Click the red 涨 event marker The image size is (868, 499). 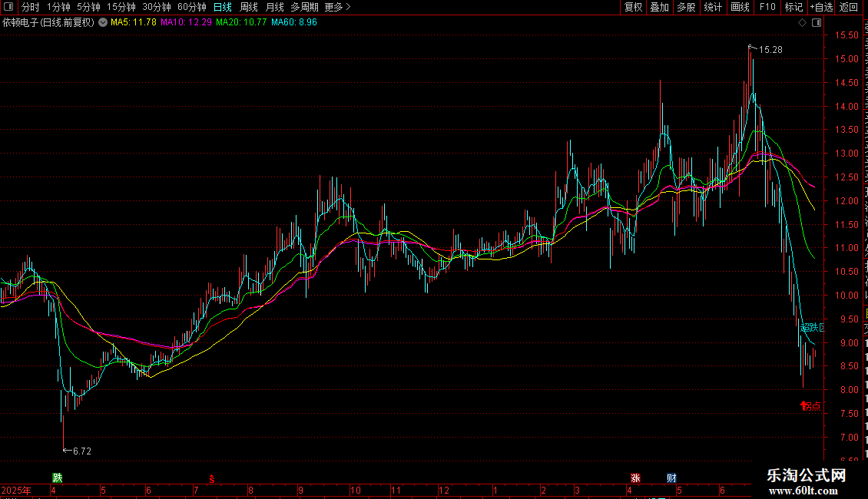pyautogui.click(x=635, y=478)
